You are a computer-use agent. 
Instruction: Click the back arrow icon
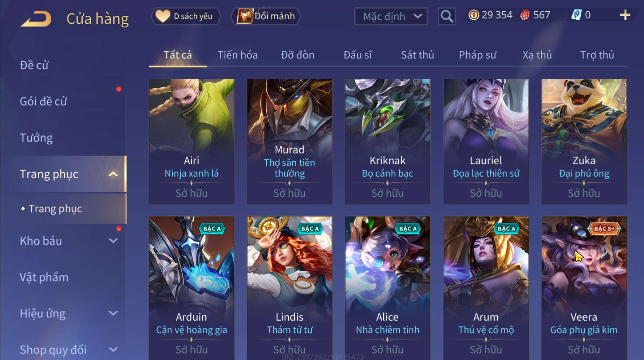tap(36, 19)
